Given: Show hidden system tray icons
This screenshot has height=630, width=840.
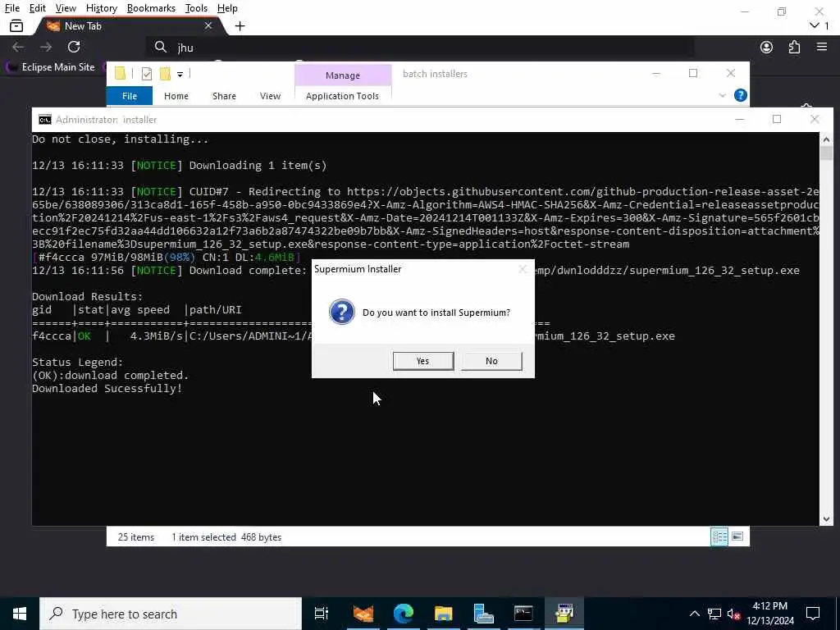Looking at the screenshot, I should click(x=694, y=614).
